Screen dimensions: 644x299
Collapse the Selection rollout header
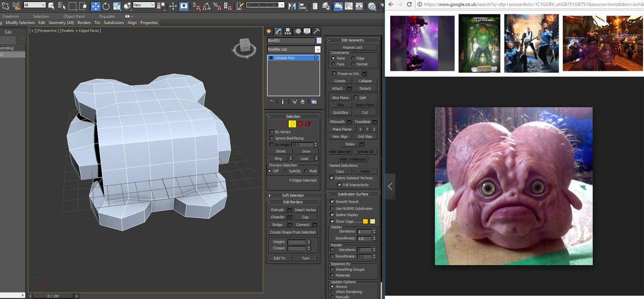(293, 116)
